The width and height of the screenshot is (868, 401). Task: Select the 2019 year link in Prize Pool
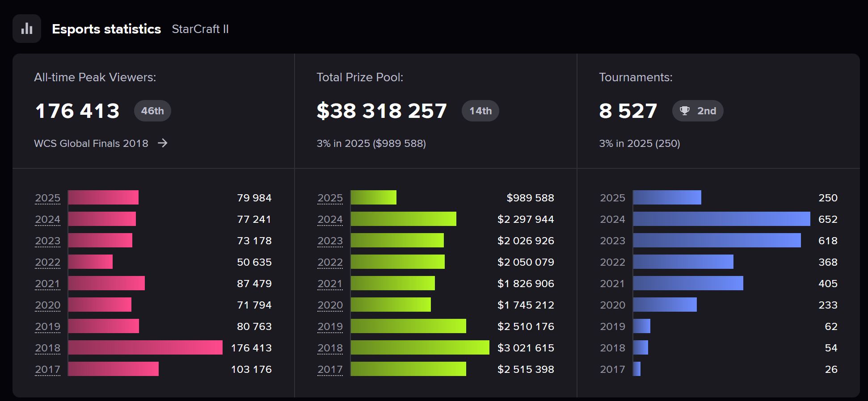330,326
